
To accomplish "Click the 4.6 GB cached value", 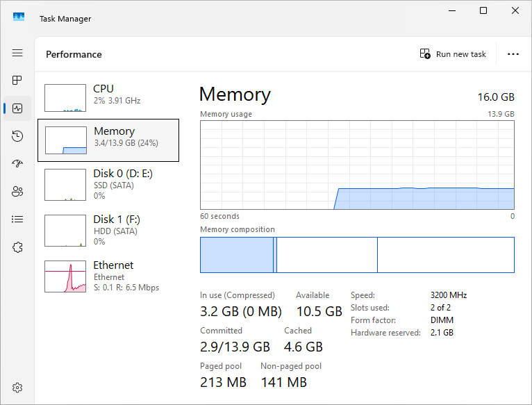I will (x=304, y=347).
